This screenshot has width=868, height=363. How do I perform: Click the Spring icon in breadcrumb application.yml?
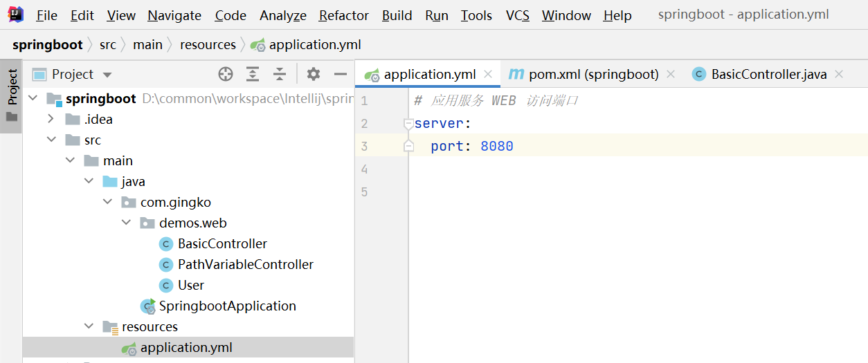point(257,45)
